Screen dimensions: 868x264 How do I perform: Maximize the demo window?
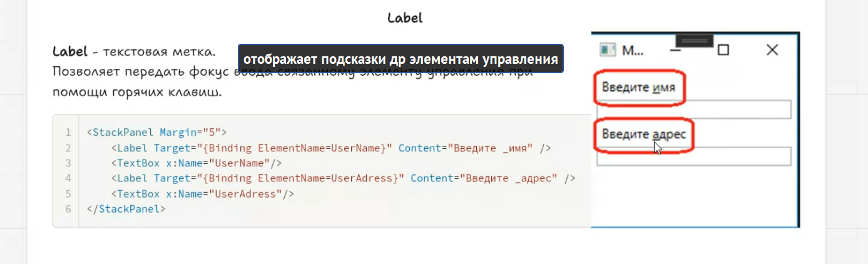pyautogui.click(x=723, y=50)
